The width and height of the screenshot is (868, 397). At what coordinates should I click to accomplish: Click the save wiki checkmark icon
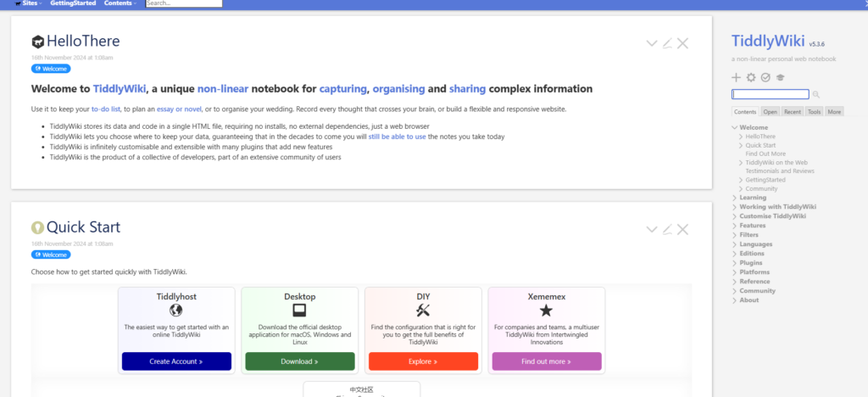coord(765,77)
